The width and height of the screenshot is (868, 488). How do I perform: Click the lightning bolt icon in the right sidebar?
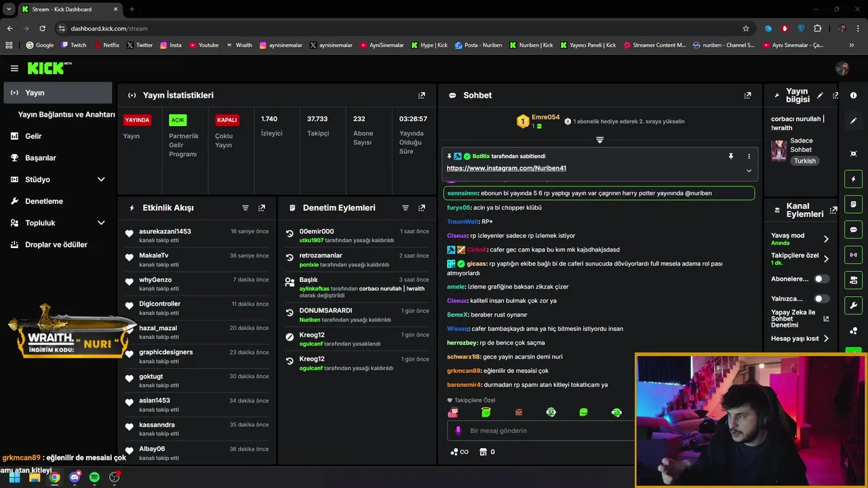(x=854, y=179)
